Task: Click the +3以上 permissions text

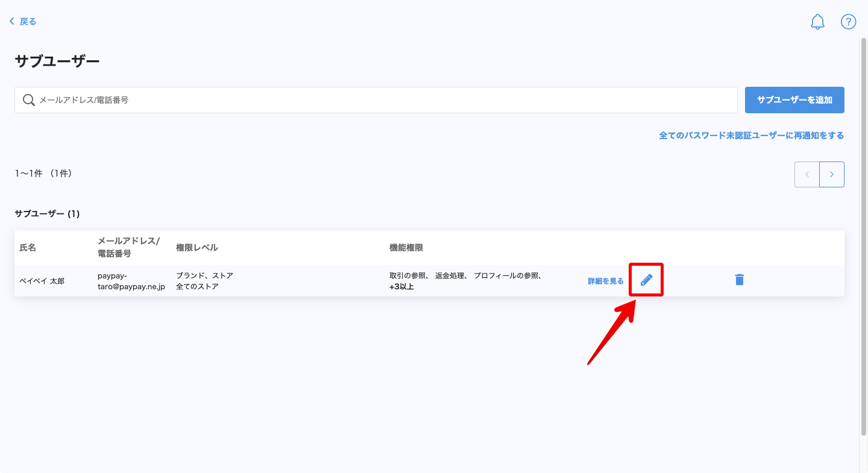Action: pyautogui.click(x=401, y=287)
